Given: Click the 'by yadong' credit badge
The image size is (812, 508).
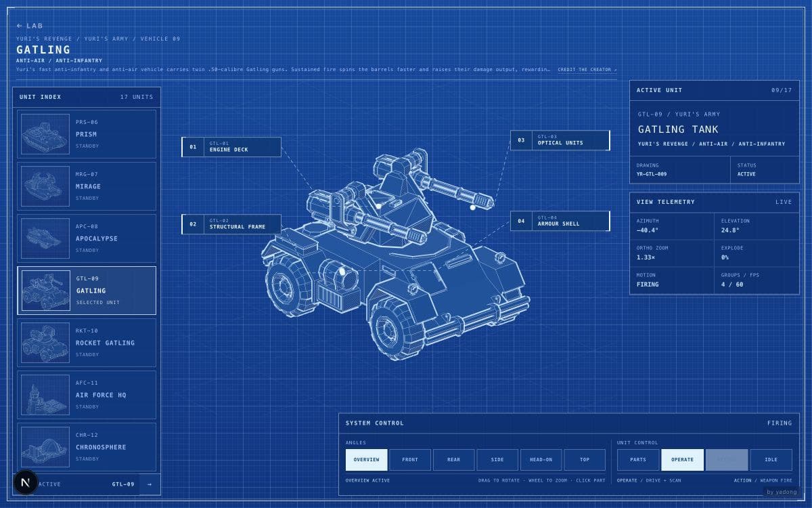Looking at the screenshot, I should [782, 492].
